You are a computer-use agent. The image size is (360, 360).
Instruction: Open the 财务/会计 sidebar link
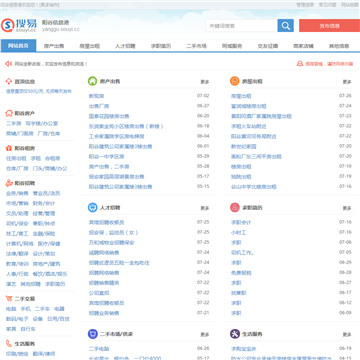44,203
